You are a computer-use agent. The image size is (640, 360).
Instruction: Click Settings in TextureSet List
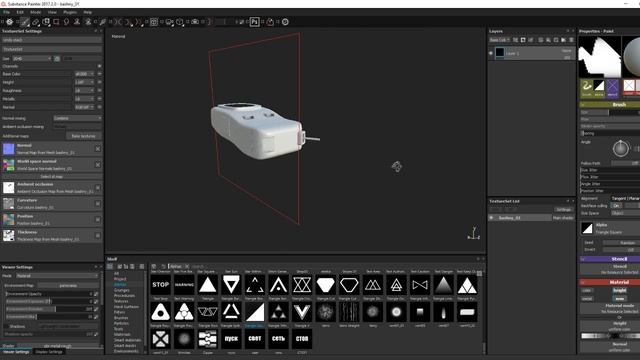pos(563,210)
